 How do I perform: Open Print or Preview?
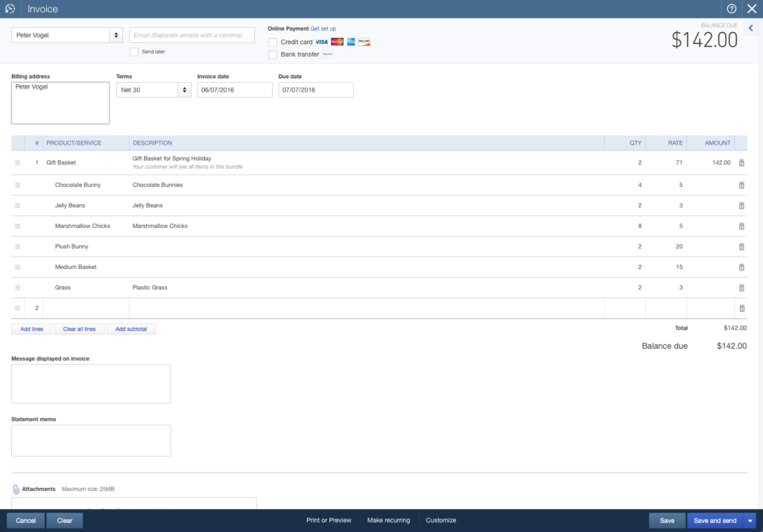pos(329,520)
